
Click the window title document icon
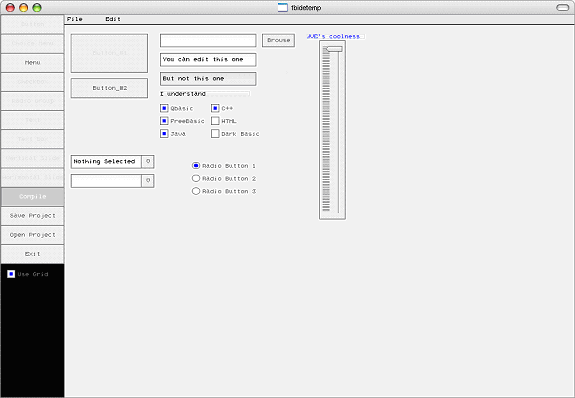pos(282,7)
